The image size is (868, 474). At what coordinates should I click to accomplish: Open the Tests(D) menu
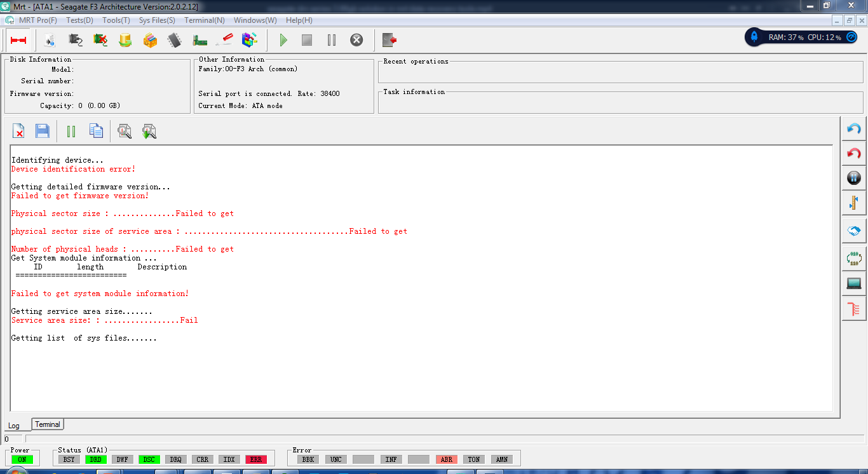(79, 20)
